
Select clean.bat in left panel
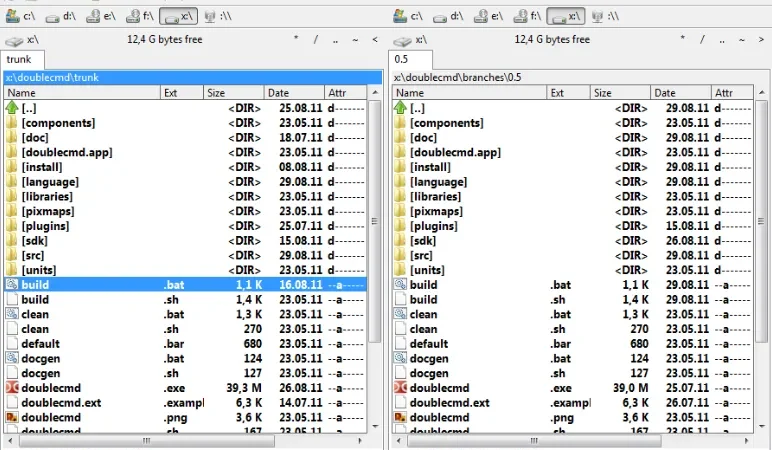(185, 314)
